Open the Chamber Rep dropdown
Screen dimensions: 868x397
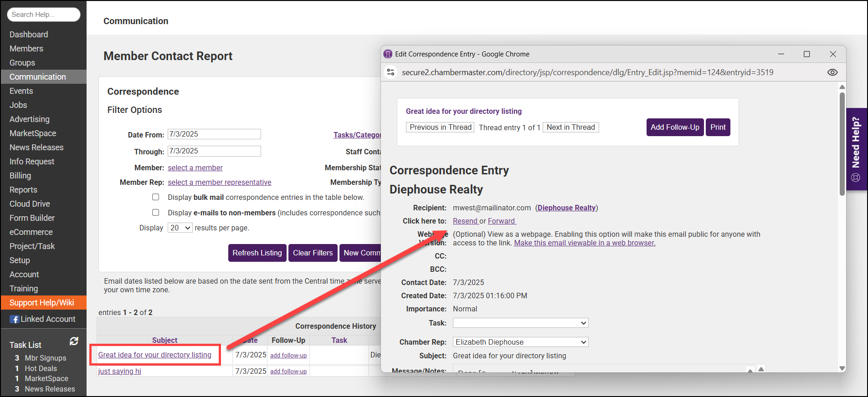(x=520, y=342)
